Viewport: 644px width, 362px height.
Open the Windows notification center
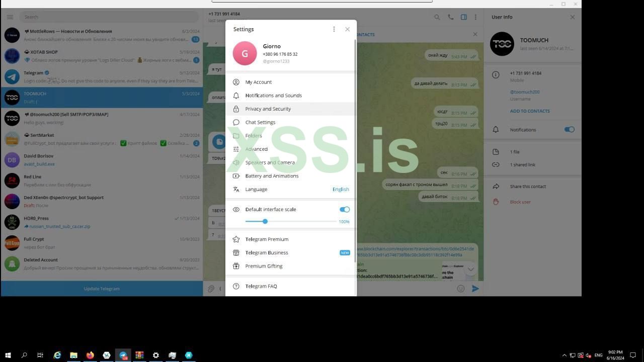click(633, 355)
